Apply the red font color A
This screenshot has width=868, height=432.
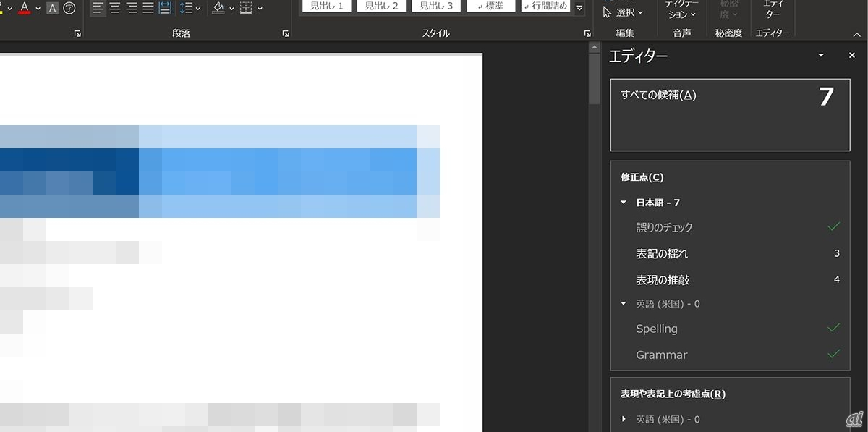[x=25, y=8]
